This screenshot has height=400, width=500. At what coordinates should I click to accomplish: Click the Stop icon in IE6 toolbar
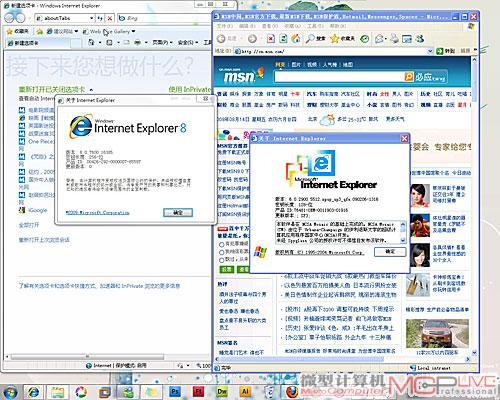pos(271,39)
